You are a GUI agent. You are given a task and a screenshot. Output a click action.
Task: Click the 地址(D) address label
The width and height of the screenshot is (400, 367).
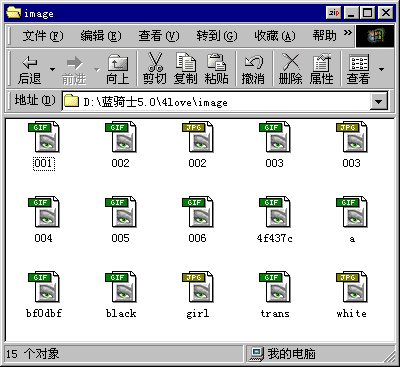pyautogui.click(x=35, y=100)
